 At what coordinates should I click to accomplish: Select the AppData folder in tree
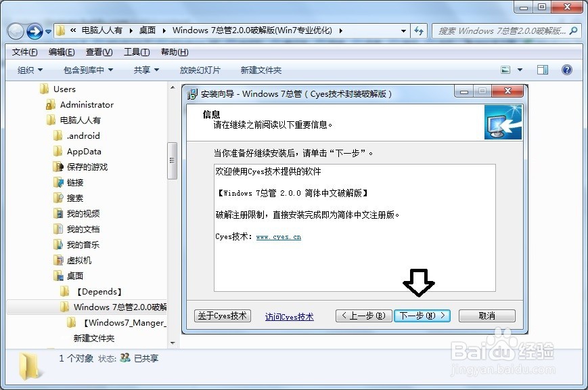coord(84,152)
